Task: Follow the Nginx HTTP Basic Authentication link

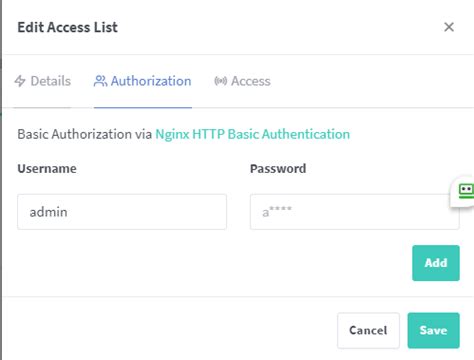Action: coord(253,134)
